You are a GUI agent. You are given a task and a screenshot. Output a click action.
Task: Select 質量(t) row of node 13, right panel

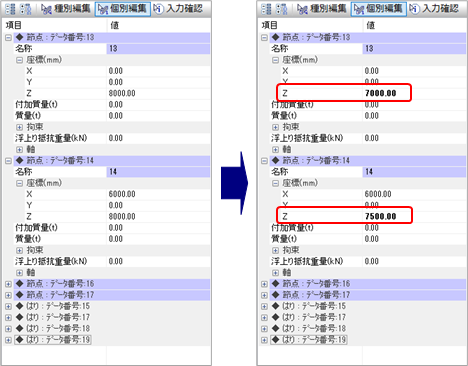point(368,116)
